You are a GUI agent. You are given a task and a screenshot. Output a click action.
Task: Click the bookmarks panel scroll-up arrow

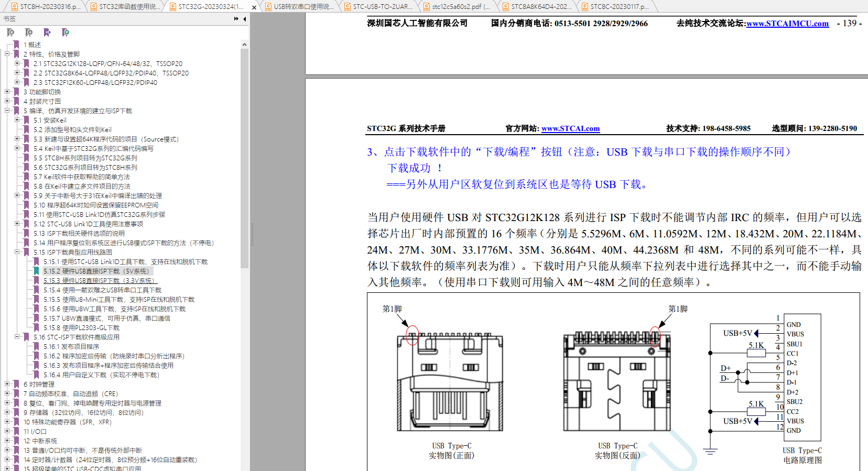(x=244, y=45)
